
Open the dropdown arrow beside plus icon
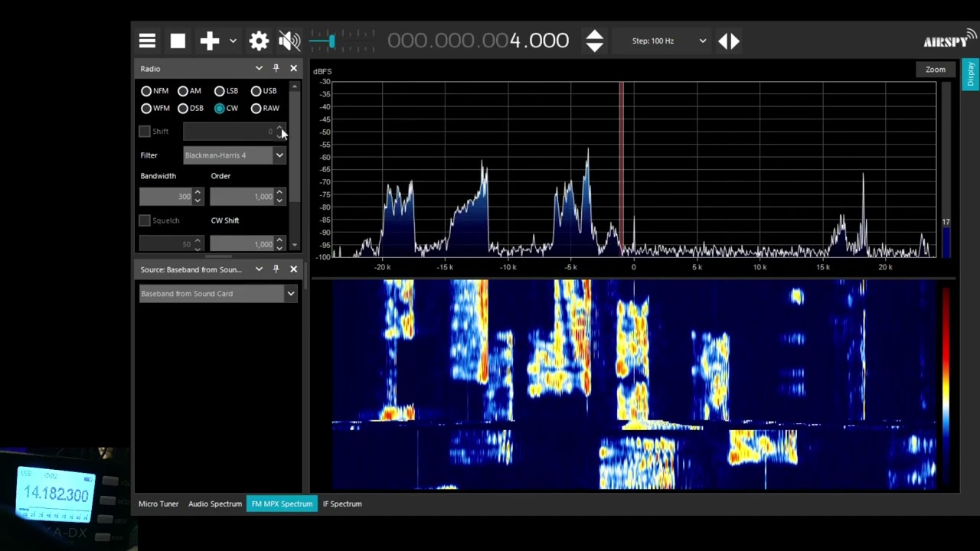point(233,41)
